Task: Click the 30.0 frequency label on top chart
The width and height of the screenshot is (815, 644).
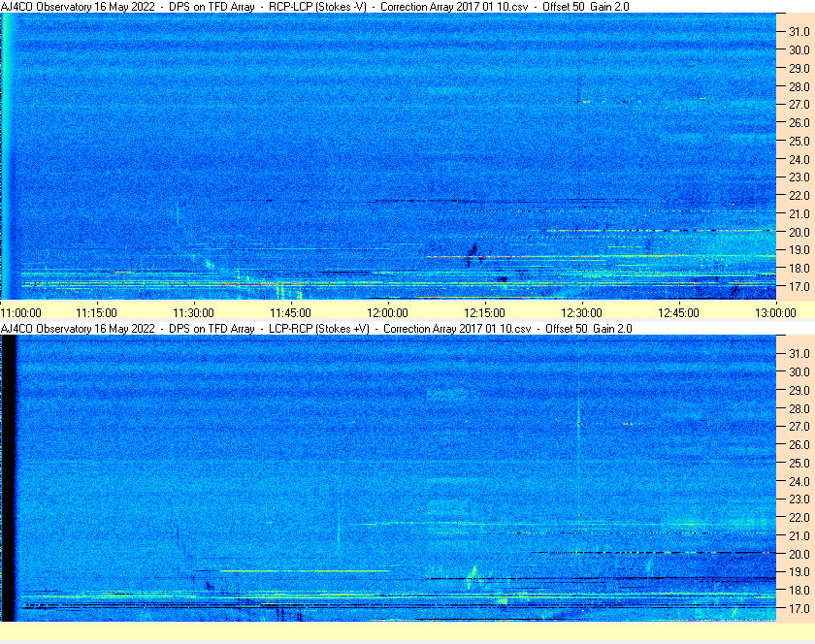Action: tap(799, 49)
